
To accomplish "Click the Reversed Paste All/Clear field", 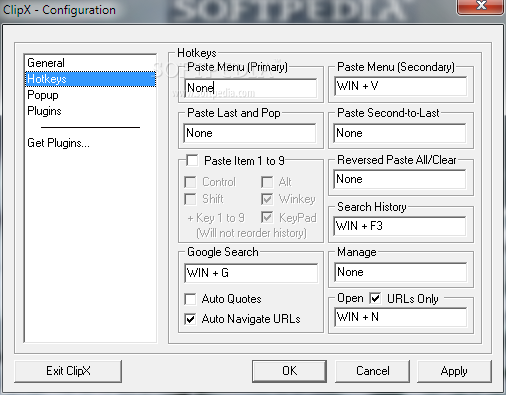I will [x=400, y=179].
